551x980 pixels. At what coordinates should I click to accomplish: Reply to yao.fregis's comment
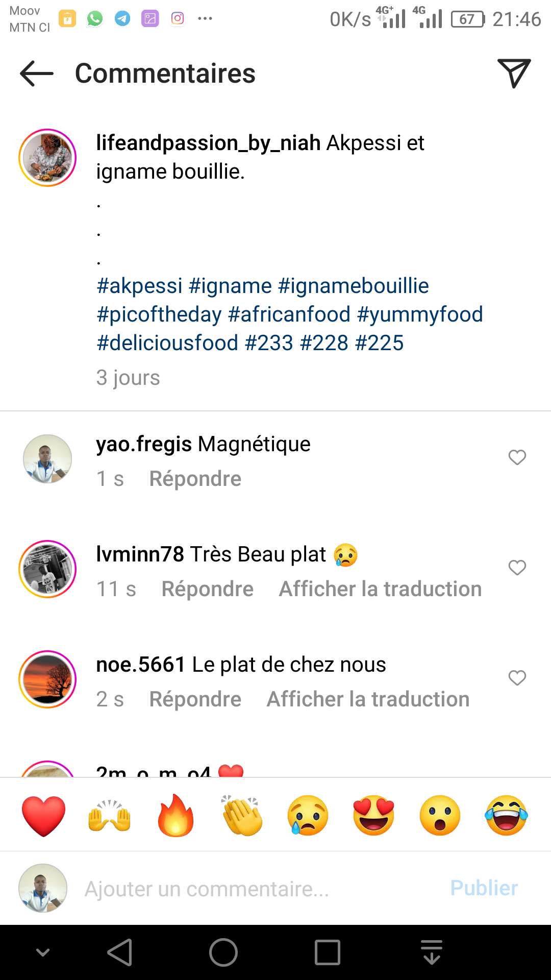[195, 479]
